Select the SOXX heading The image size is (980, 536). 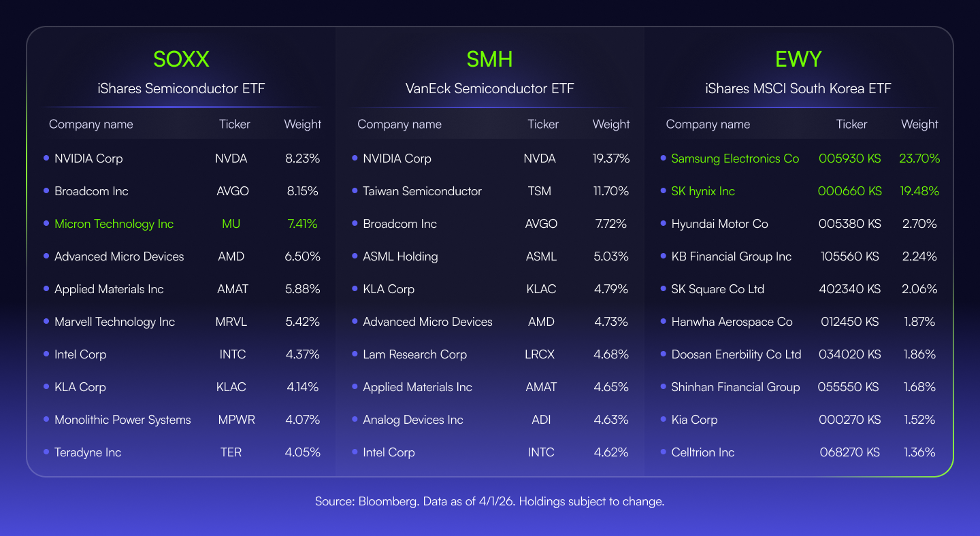click(x=181, y=60)
